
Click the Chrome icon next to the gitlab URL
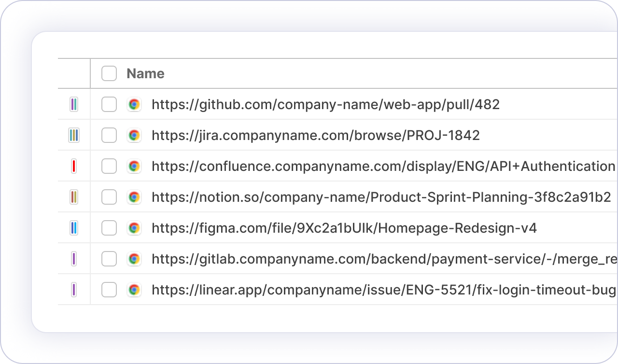(x=134, y=259)
